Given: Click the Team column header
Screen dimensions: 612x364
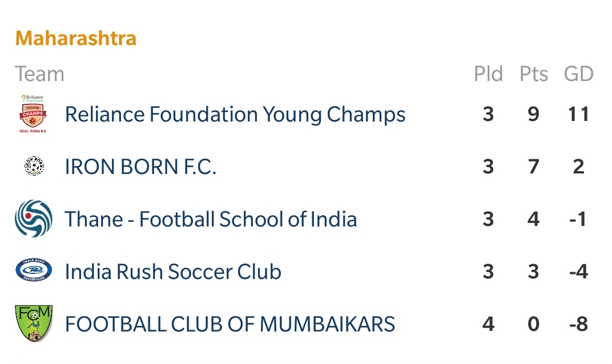Looking at the screenshot, I should coord(39,74).
